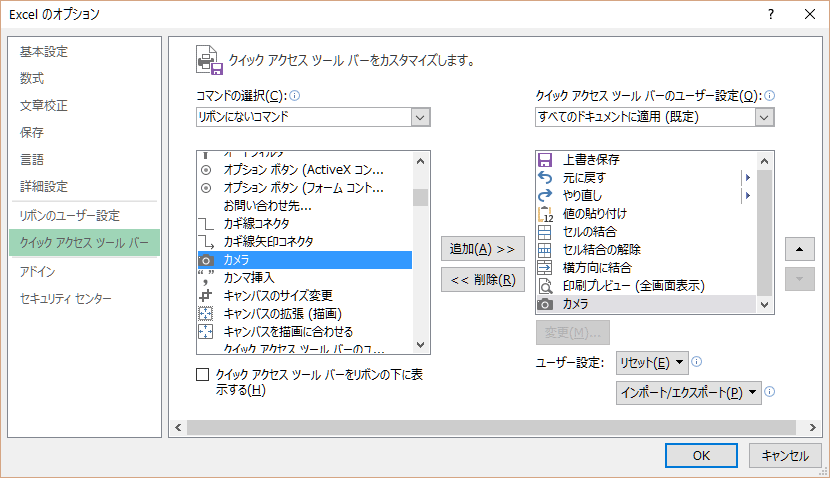Click the カギ線矢印コネクタ arrow connector icon

tap(206, 242)
